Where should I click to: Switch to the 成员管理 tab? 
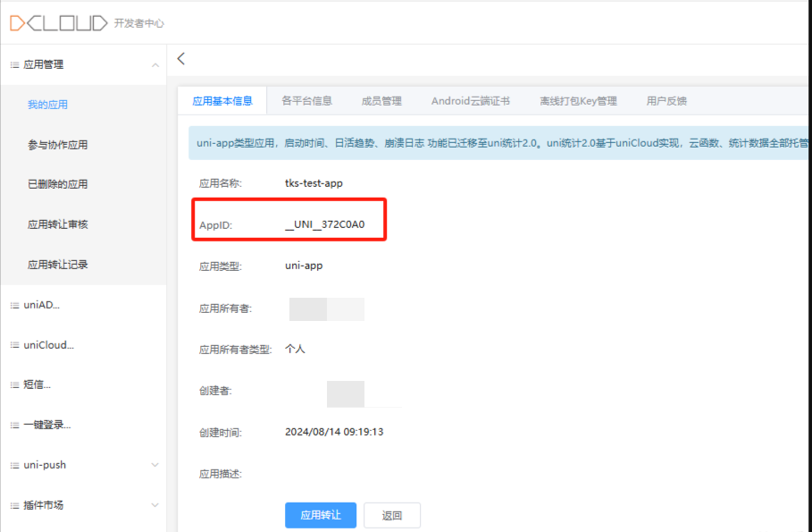[x=381, y=101]
